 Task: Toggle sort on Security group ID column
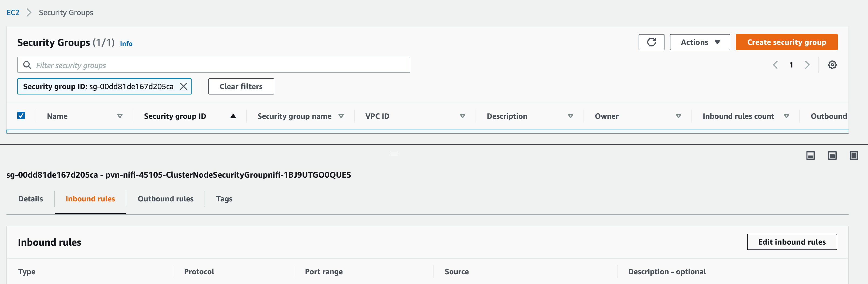233,116
